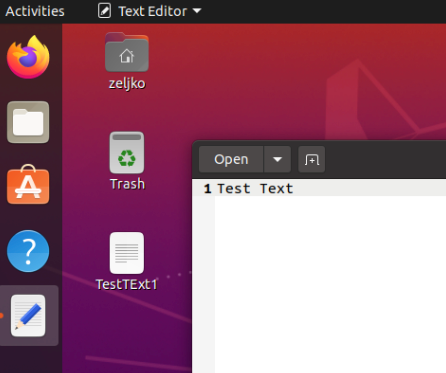The image size is (446, 373).
Task: Click the line number 1 in gutter
Action: [207, 189]
